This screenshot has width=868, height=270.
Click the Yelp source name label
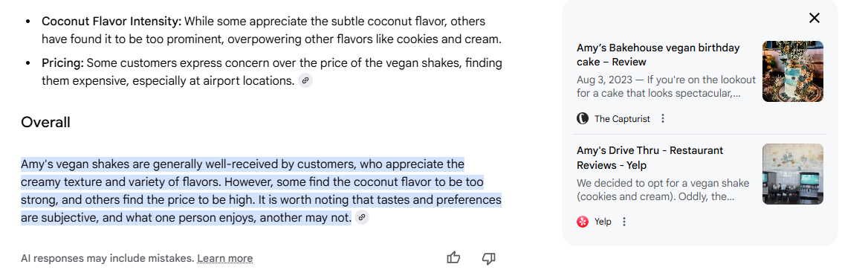click(x=603, y=222)
